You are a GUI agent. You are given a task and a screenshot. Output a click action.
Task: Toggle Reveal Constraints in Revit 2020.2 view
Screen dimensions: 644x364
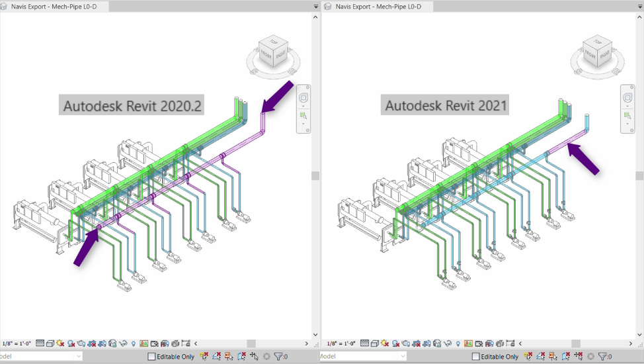(186, 343)
